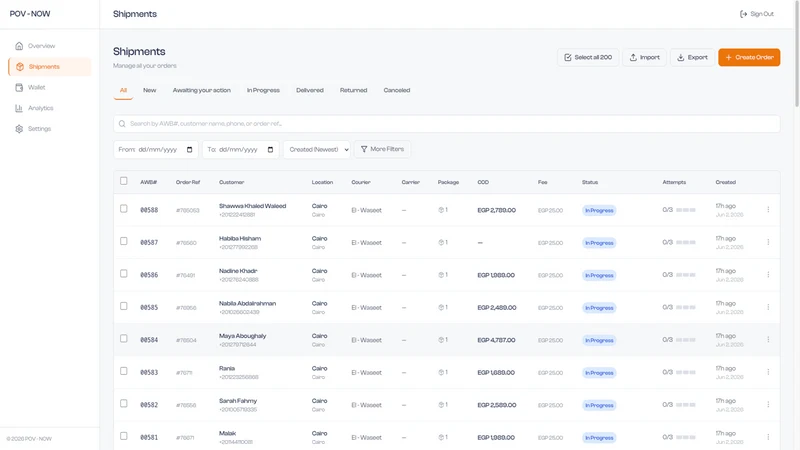Open the From date calendar picker icon

pos(189,149)
